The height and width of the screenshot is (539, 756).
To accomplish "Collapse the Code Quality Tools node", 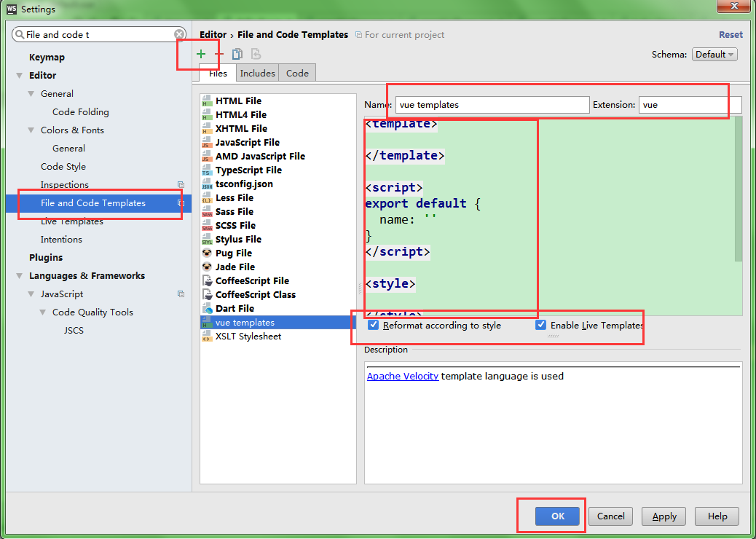I will point(42,312).
